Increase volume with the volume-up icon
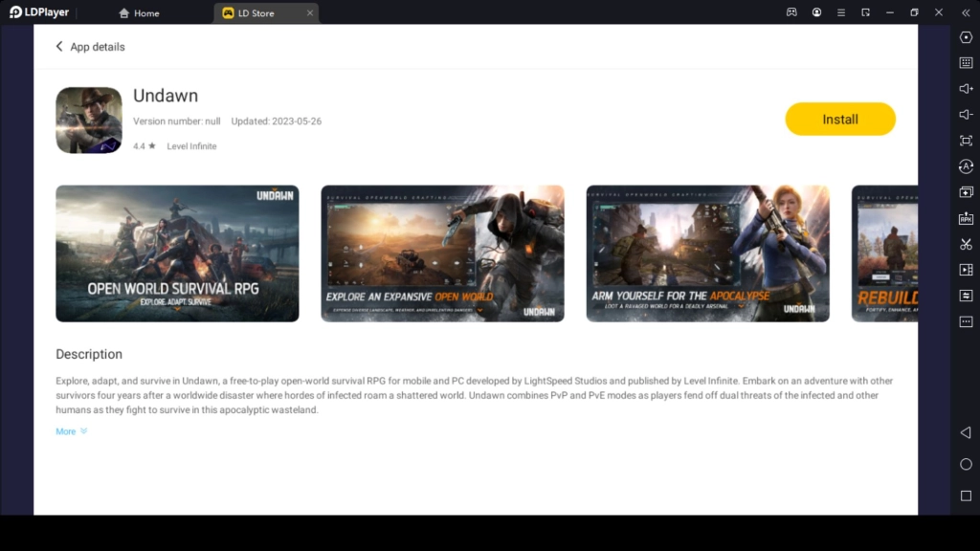 click(967, 88)
